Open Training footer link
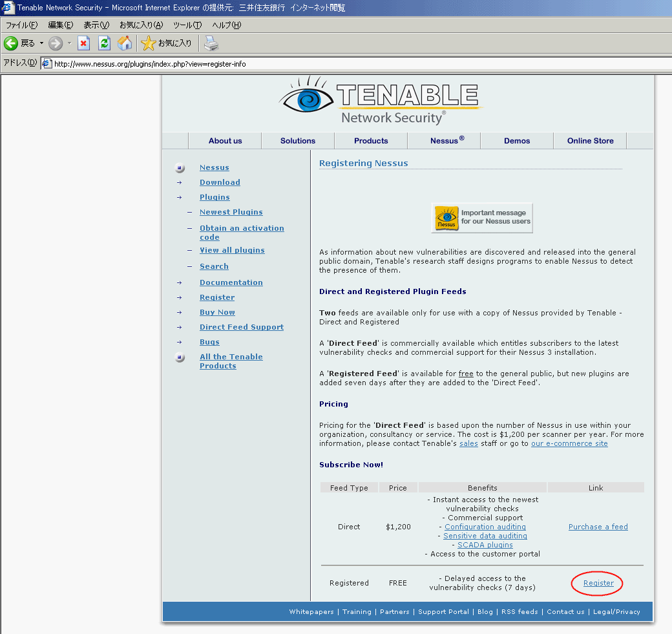The width and height of the screenshot is (672, 634). tap(357, 611)
